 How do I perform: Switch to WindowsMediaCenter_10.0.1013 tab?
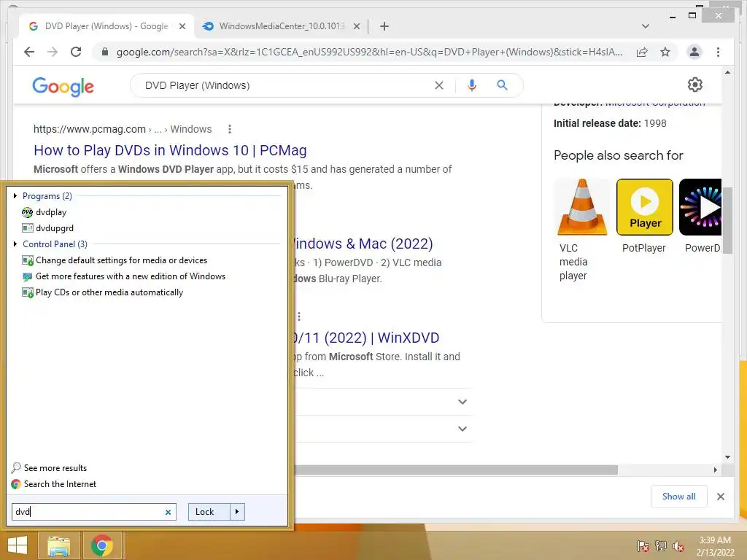281,26
